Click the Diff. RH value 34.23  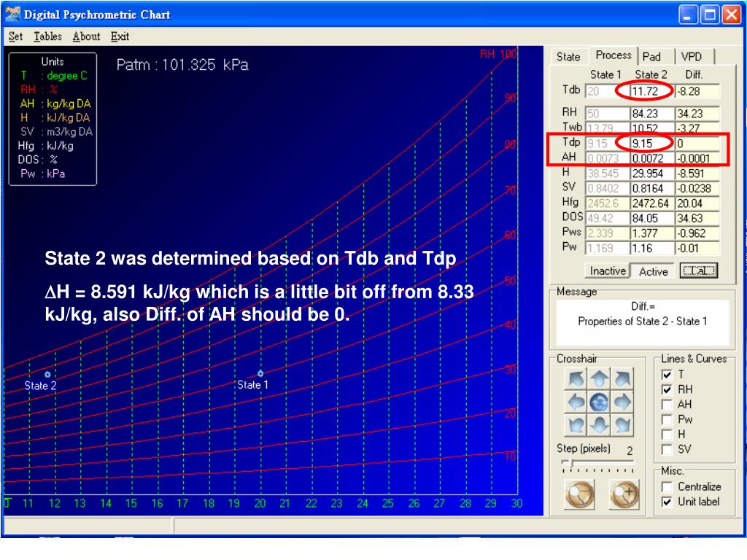[x=697, y=114]
